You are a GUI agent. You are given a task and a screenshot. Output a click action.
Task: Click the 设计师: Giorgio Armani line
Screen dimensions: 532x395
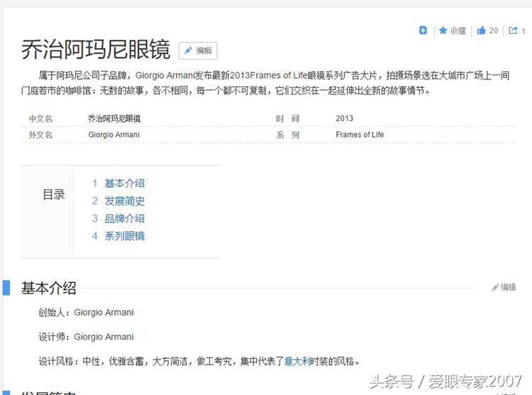click(x=86, y=337)
